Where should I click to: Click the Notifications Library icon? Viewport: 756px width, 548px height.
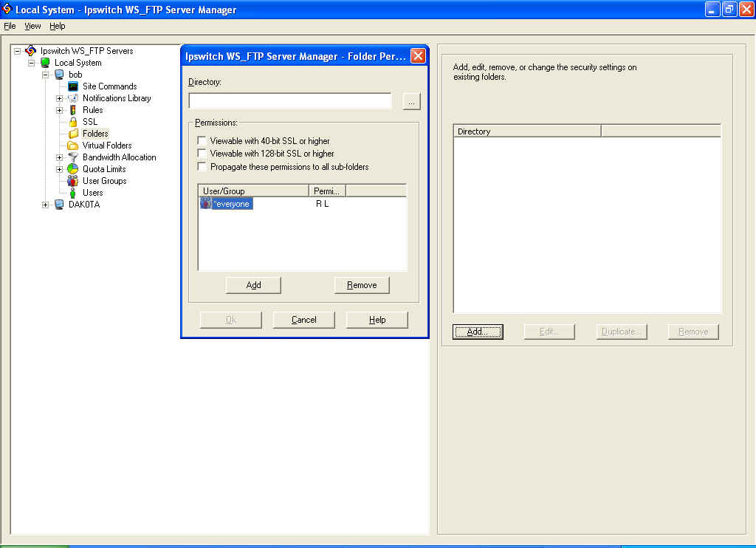click(x=73, y=98)
